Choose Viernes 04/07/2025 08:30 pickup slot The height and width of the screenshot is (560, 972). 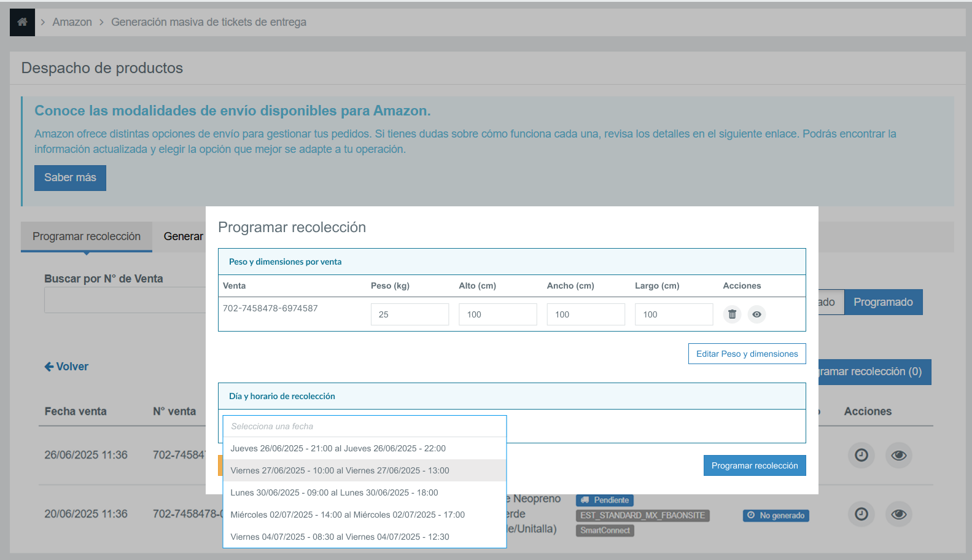pyautogui.click(x=340, y=537)
